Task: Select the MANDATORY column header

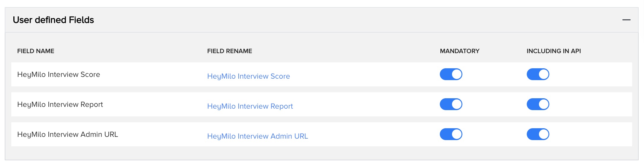Action: point(459,51)
